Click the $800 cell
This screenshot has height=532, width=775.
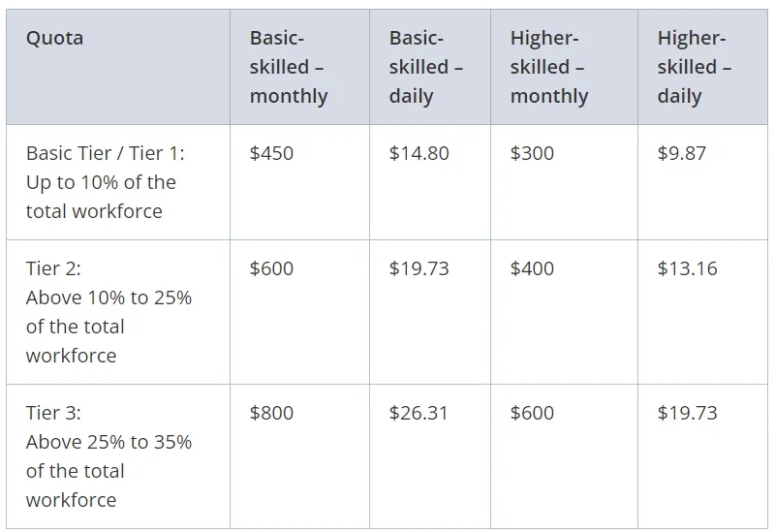(x=299, y=456)
